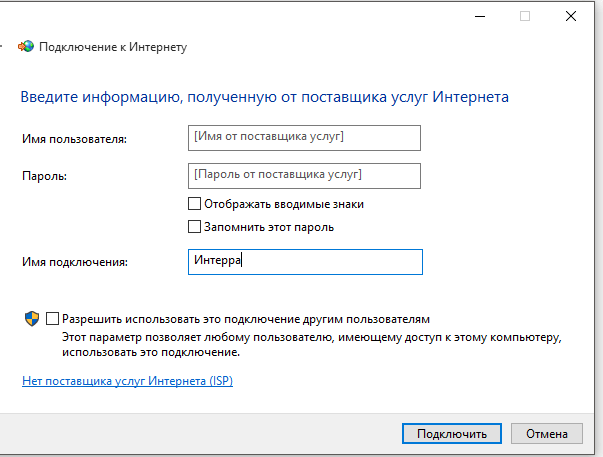
Task: Click the 'Пароль:' label text
Action: coord(43,176)
